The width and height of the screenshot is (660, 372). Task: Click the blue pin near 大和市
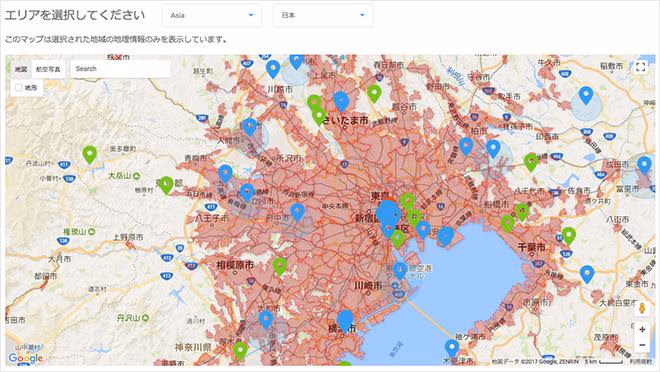(266, 320)
